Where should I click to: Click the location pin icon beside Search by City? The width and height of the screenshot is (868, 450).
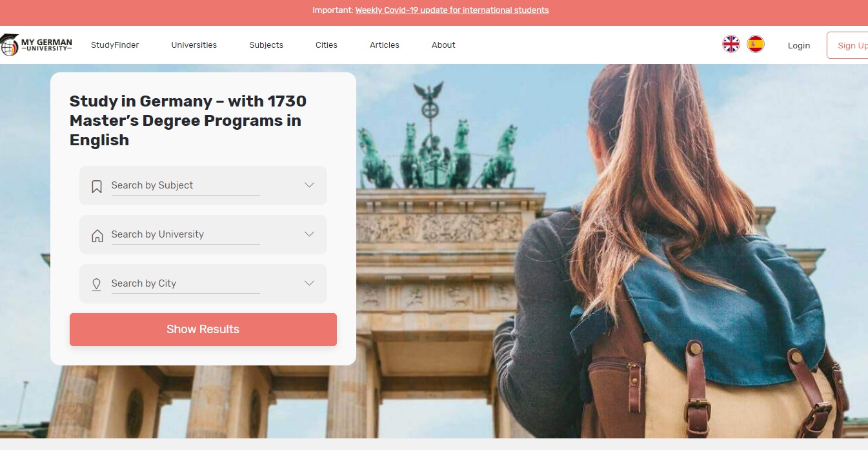click(x=97, y=285)
